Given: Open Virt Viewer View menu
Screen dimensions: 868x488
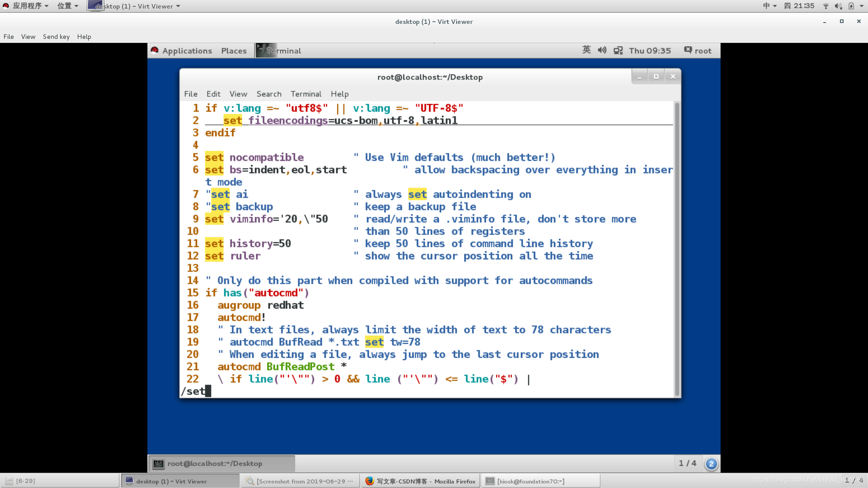Looking at the screenshot, I should click(28, 37).
